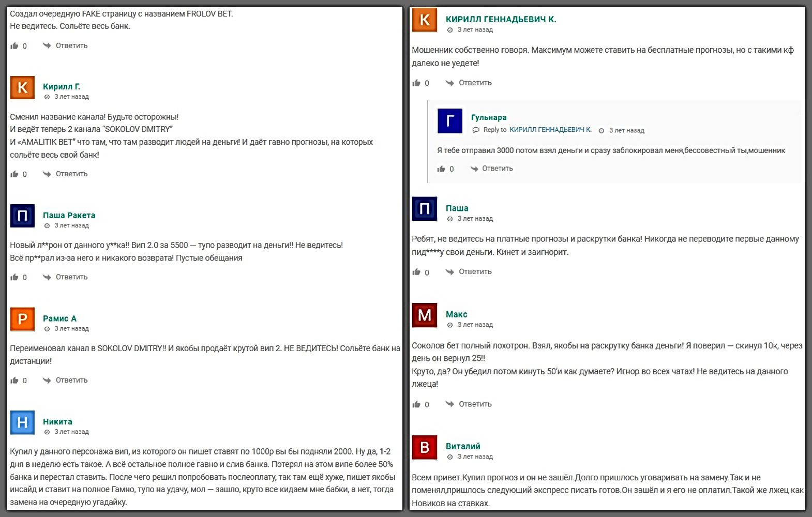Click timestamp 3 лет назад under Рамис А
The height and width of the screenshot is (517, 812).
tap(71, 329)
